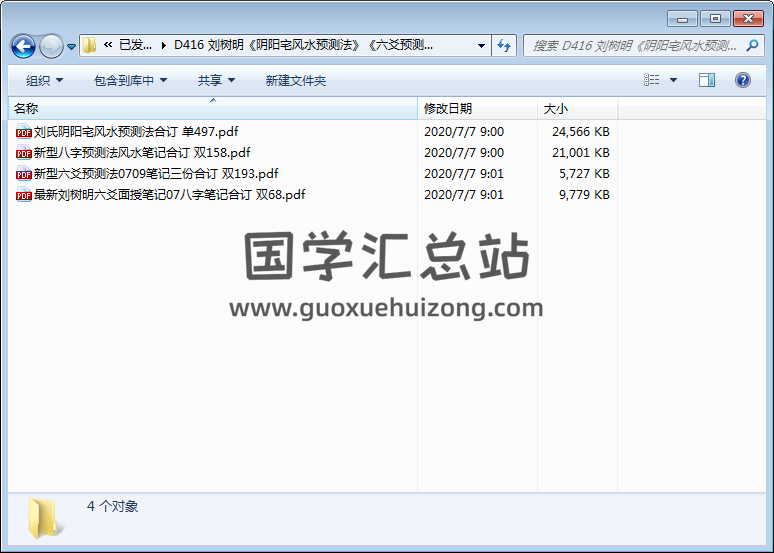774x553 pixels.
Task: Click the 4 个对象 status text
Action: point(113,507)
